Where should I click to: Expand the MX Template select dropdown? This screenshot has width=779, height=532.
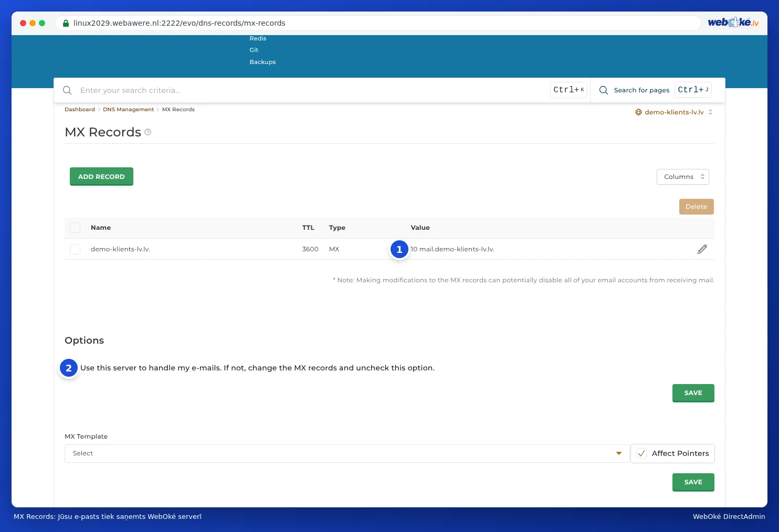pos(347,453)
